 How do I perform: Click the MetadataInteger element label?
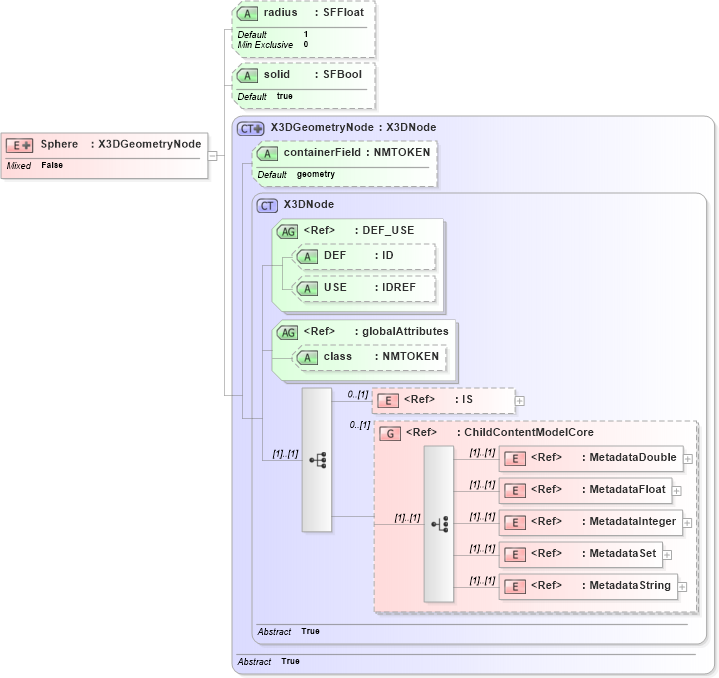632,522
